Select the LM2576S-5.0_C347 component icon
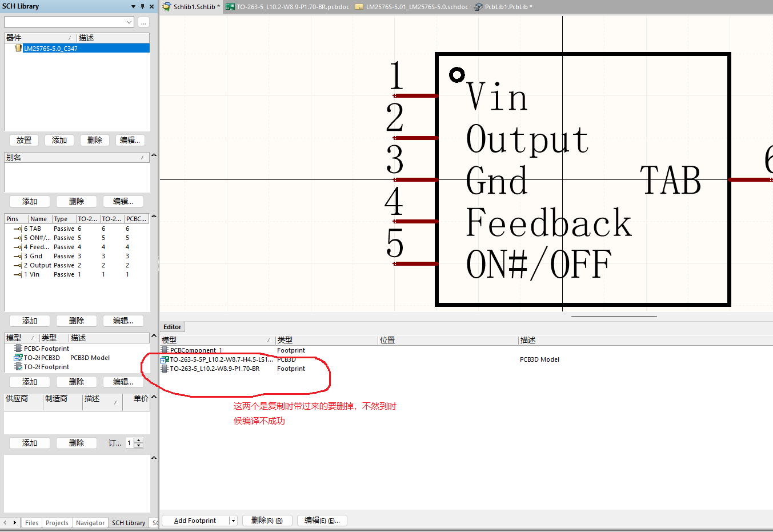Viewport: 773px width, 532px height. pyautogui.click(x=18, y=49)
